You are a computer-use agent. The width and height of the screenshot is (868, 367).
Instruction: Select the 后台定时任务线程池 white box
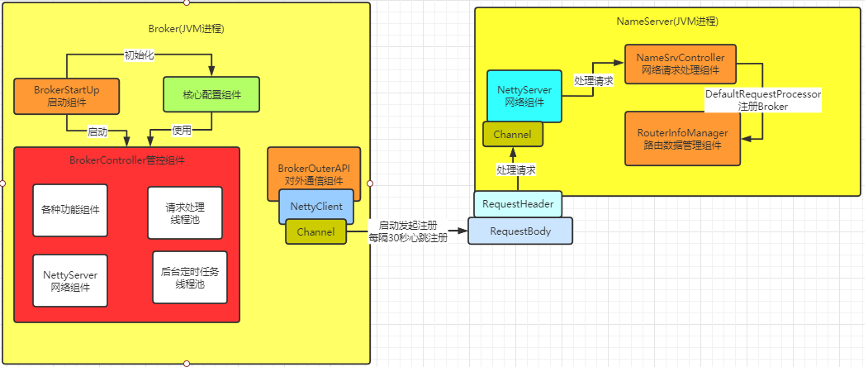[190, 277]
